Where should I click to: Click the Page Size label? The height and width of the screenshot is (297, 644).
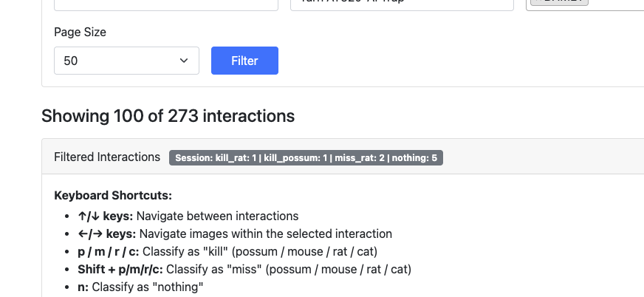tap(80, 32)
